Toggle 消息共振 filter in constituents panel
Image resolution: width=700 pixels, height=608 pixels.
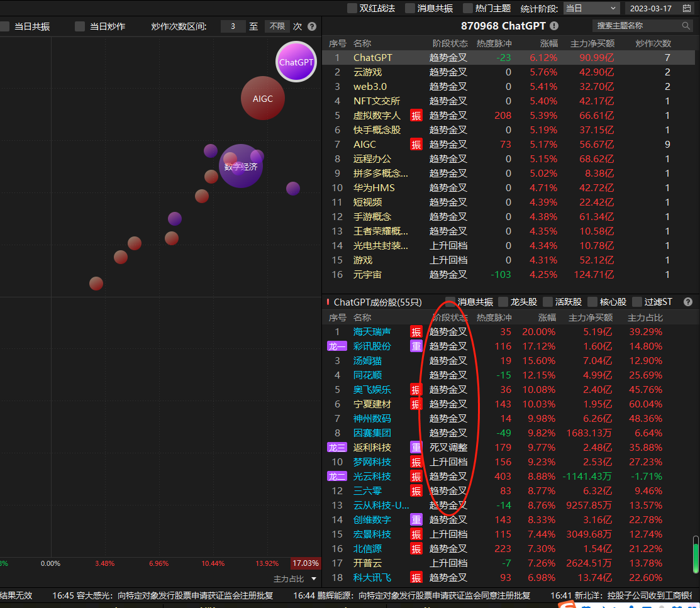pyautogui.click(x=450, y=302)
